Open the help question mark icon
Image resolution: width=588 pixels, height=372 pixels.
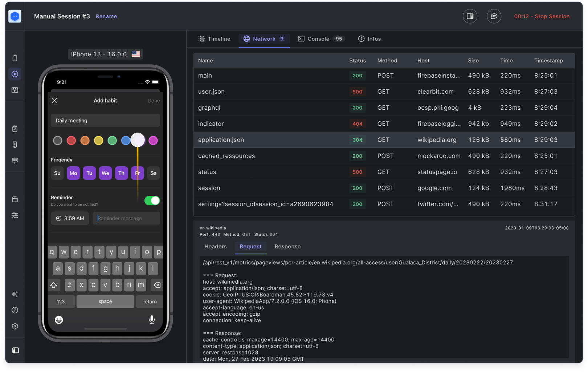(15, 310)
